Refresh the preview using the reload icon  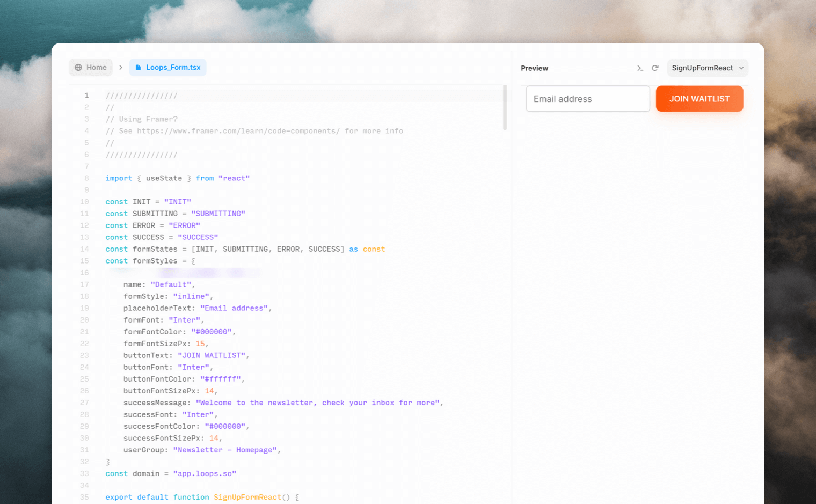coord(655,68)
